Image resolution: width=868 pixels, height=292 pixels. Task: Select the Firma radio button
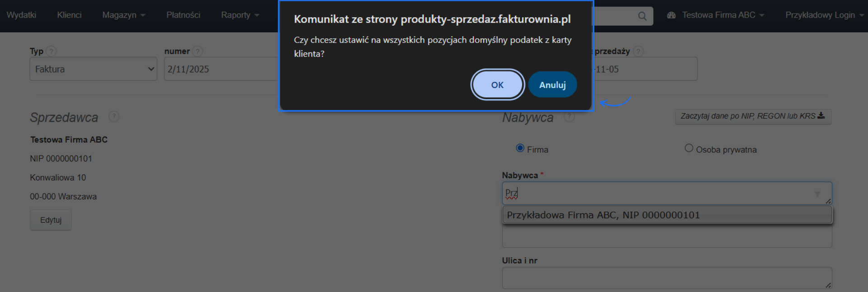click(519, 148)
